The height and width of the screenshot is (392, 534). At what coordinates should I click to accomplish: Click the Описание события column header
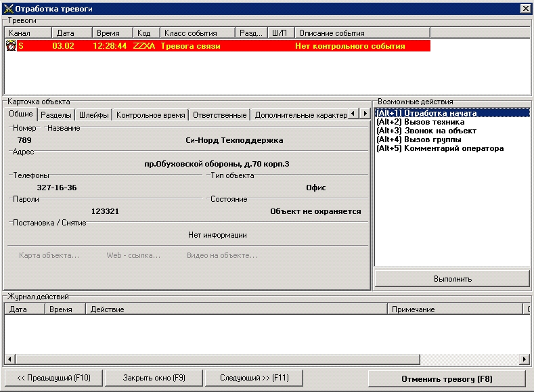(362, 33)
